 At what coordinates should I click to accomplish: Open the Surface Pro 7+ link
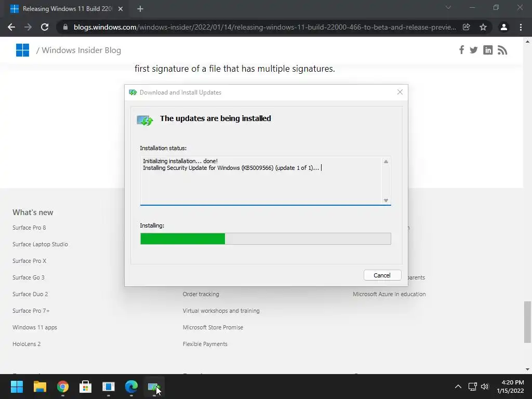tap(31, 311)
